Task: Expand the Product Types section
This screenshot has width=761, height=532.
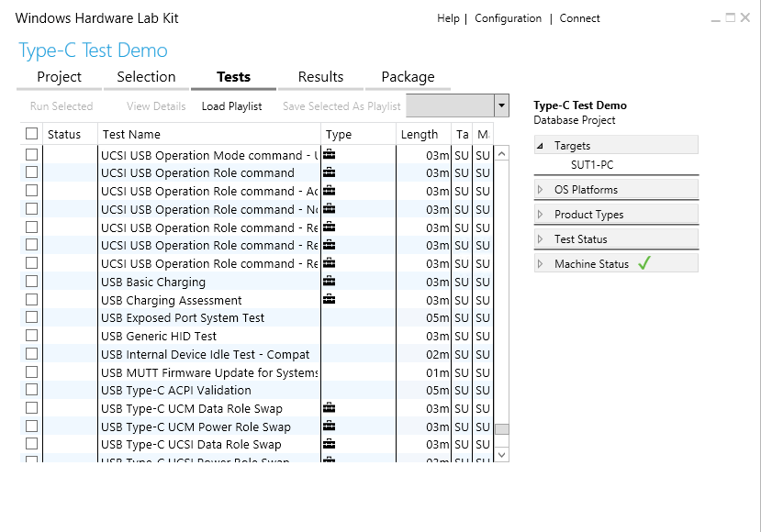Action: pos(540,215)
